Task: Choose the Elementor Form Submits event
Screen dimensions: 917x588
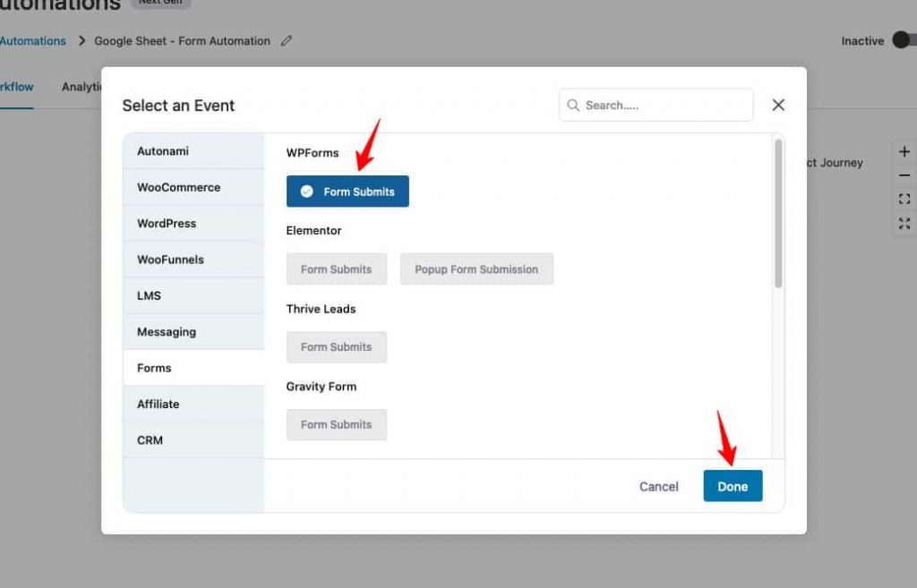Action: pos(337,268)
